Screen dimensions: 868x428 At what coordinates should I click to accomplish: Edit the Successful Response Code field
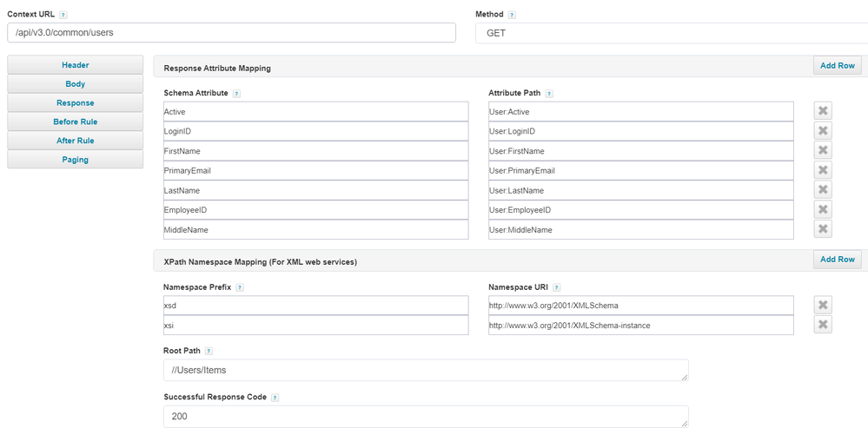[x=425, y=416]
